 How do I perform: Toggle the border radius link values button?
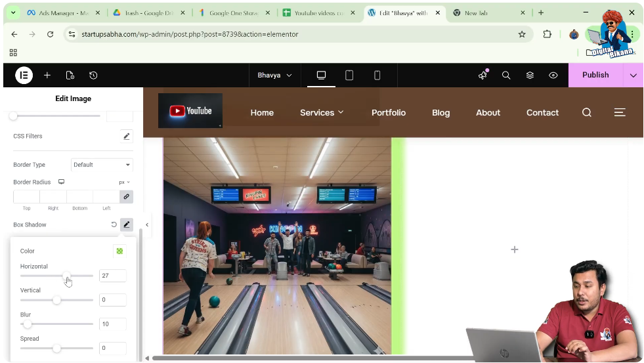click(x=126, y=196)
